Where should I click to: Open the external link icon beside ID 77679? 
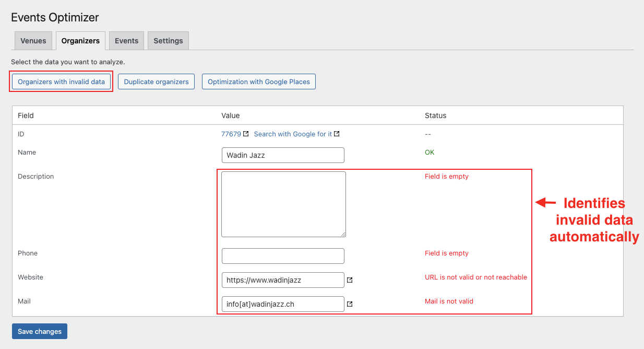pyautogui.click(x=245, y=134)
